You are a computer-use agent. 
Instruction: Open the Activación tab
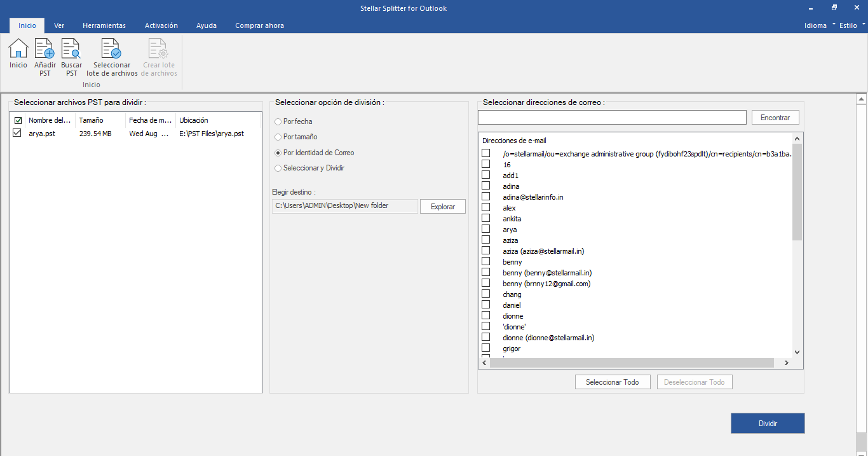click(x=161, y=25)
